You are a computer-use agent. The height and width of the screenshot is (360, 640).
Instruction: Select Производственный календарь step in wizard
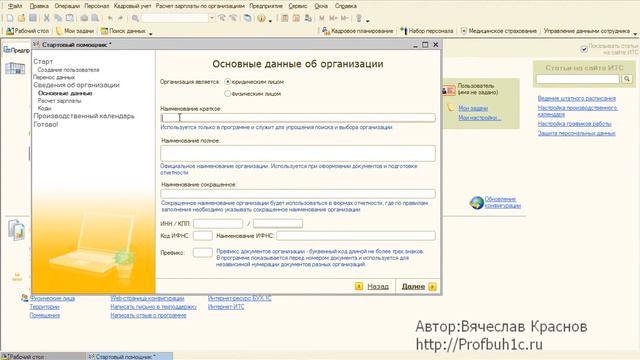pyautogui.click(x=84, y=116)
